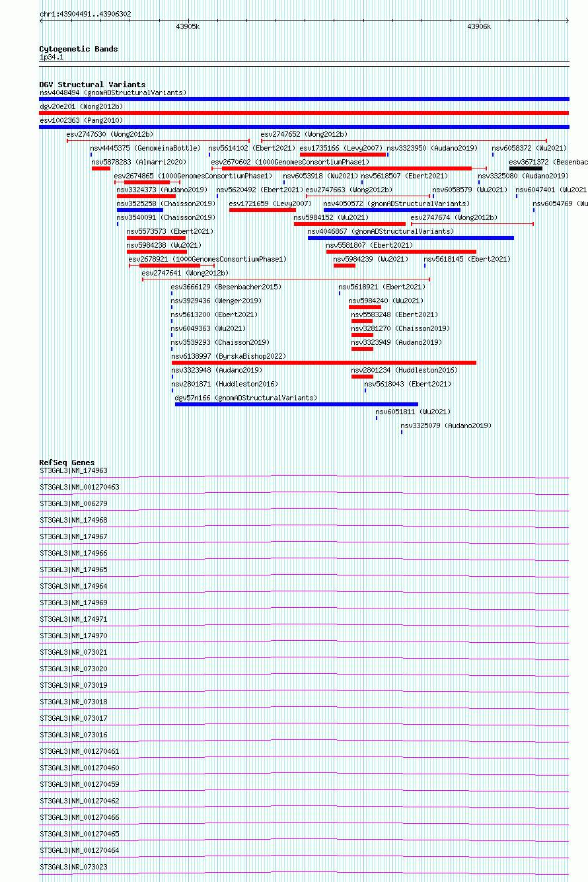Open nsv5984239 (Wu2021) variant
588x882 pixels.
tap(371, 259)
